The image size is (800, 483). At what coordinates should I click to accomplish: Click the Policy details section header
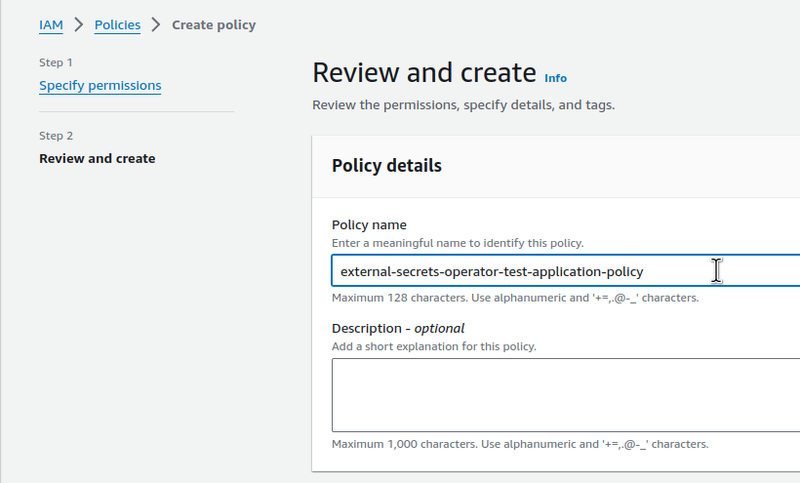coord(387,166)
